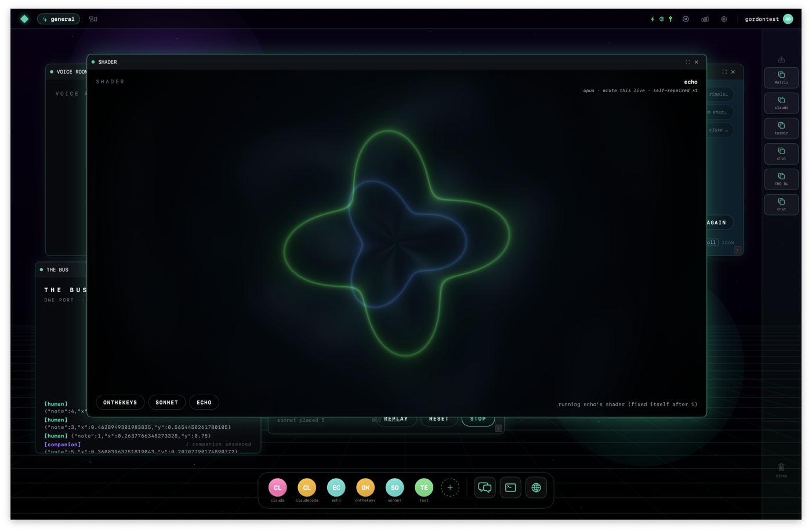The height and width of the screenshot is (532, 812).
Task: Click the gordontest username
Action: (762, 19)
